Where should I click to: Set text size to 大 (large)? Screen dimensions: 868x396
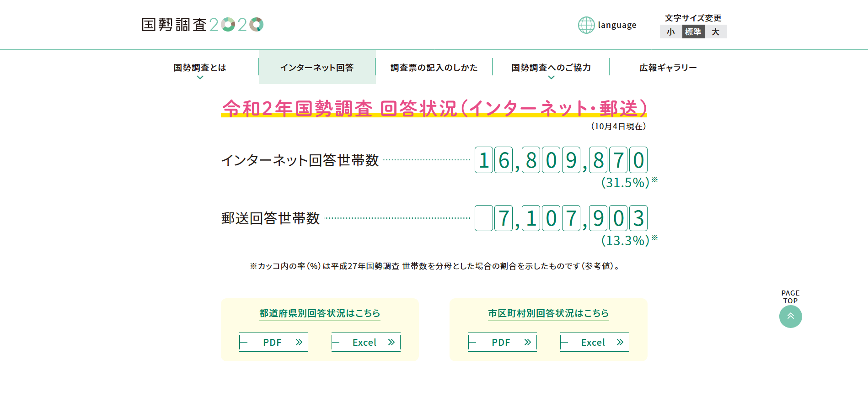tap(716, 32)
